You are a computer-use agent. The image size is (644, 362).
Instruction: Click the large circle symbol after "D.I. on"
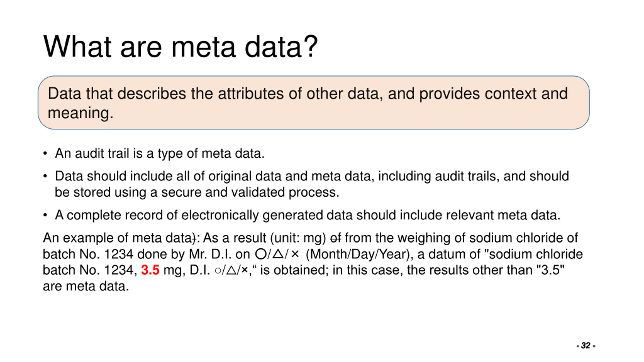coord(261,254)
